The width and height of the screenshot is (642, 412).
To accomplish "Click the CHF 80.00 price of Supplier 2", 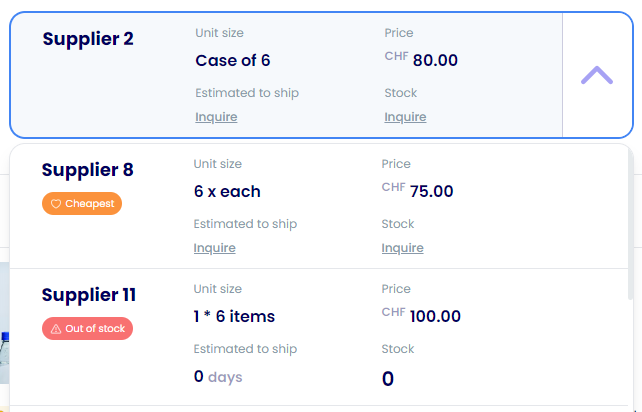I will click(421, 60).
